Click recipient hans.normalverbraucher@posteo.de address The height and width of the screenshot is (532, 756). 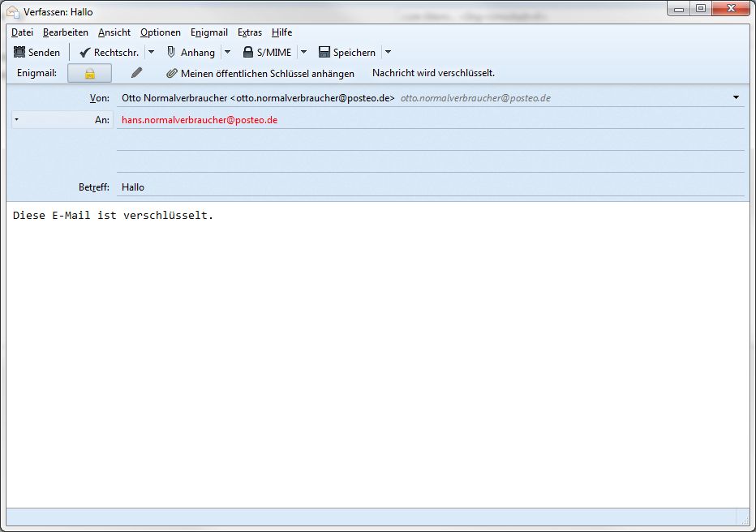200,120
